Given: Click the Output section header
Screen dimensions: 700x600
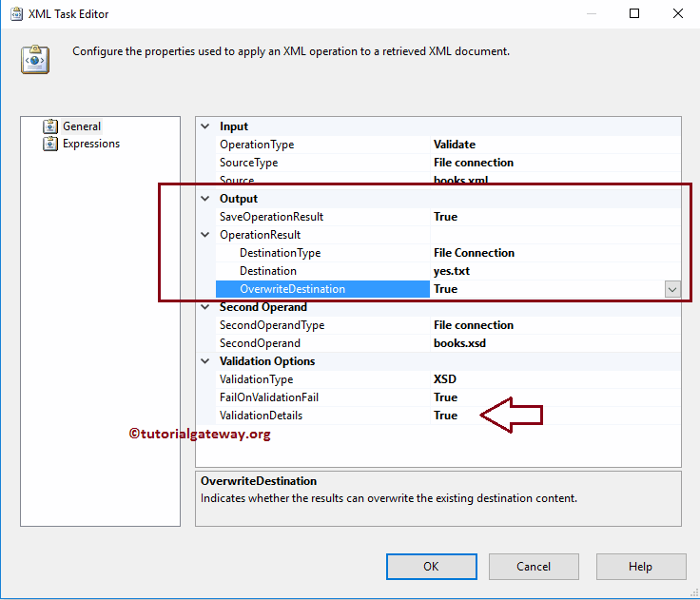Looking at the screenshot, I should pyautogui.click(x=239, y=199).
